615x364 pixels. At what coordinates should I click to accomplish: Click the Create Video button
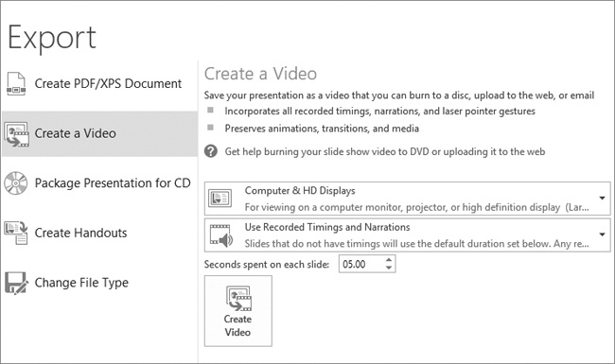tap(238, 311)
